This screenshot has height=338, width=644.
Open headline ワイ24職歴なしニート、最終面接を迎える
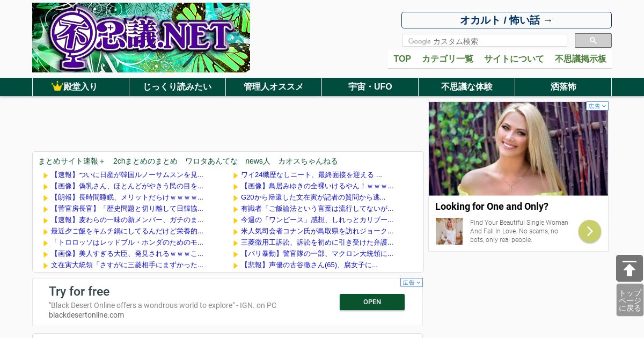click(312, 175)
